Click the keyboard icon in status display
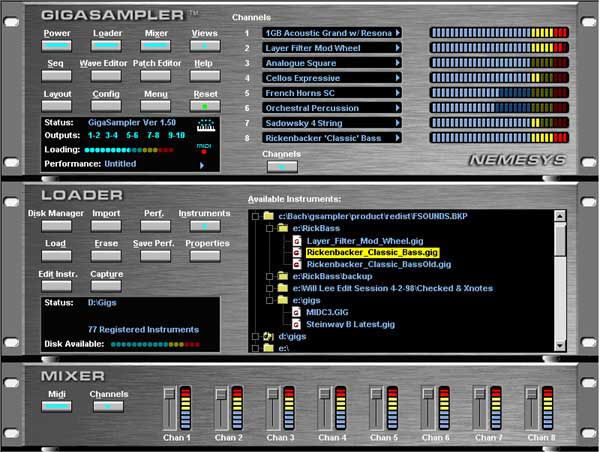This screenshot has width=599, height=452. 206,125
